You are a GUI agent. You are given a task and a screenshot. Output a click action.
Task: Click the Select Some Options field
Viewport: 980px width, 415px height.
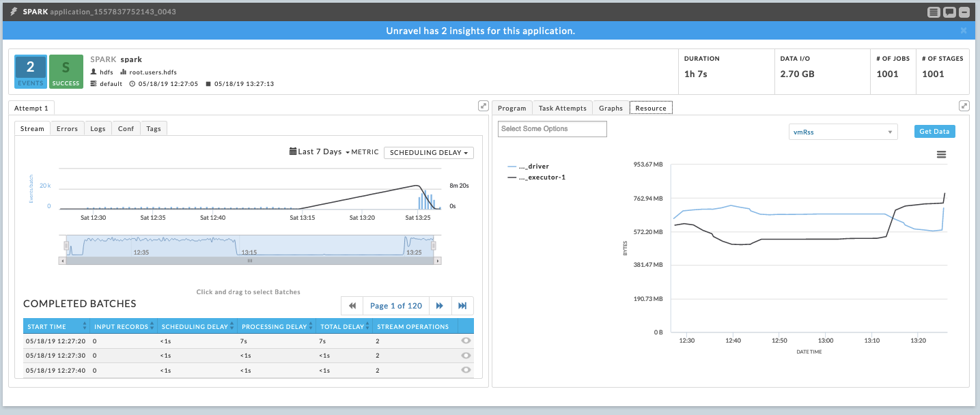click(x=552, y=129)
